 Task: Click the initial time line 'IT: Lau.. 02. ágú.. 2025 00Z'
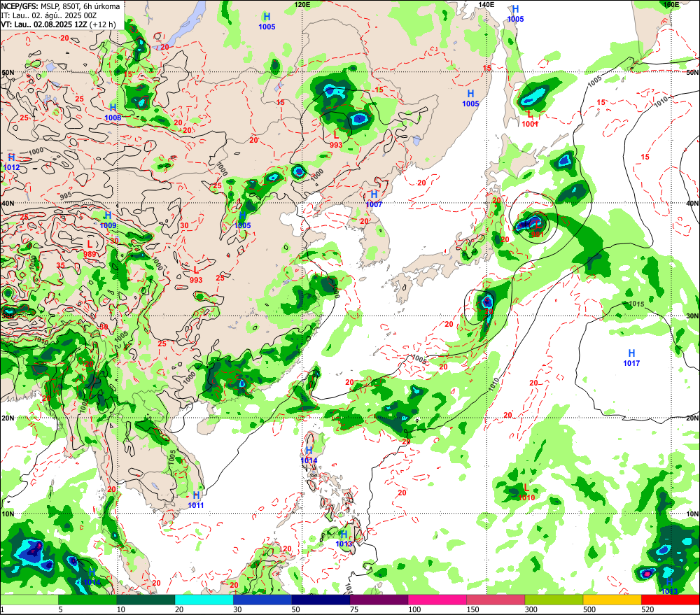click(x=49, y=15)
